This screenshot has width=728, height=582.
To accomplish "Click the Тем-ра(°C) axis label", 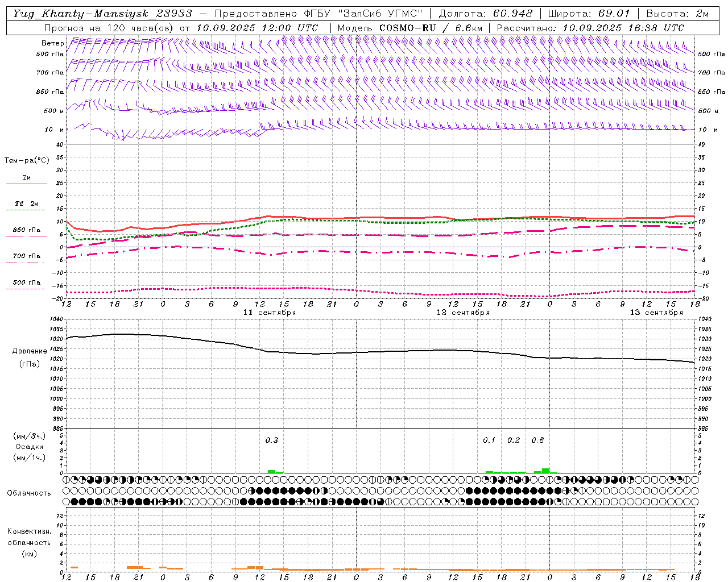I will [x=27, y=161].
